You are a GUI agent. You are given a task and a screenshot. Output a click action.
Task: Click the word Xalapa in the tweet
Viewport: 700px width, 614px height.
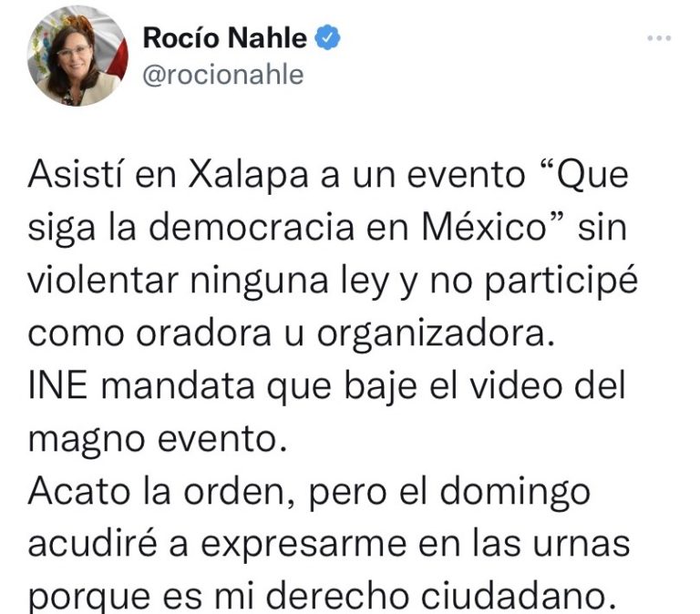[248, 175]
